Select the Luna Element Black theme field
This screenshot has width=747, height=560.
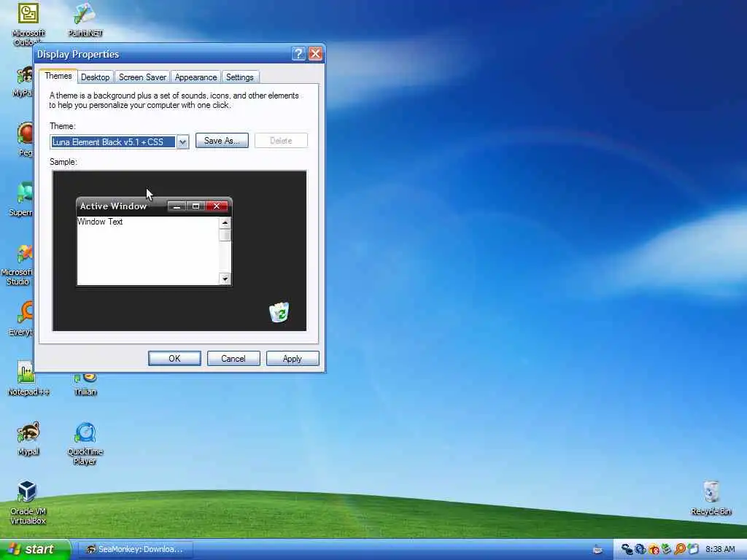coord(113,142)
